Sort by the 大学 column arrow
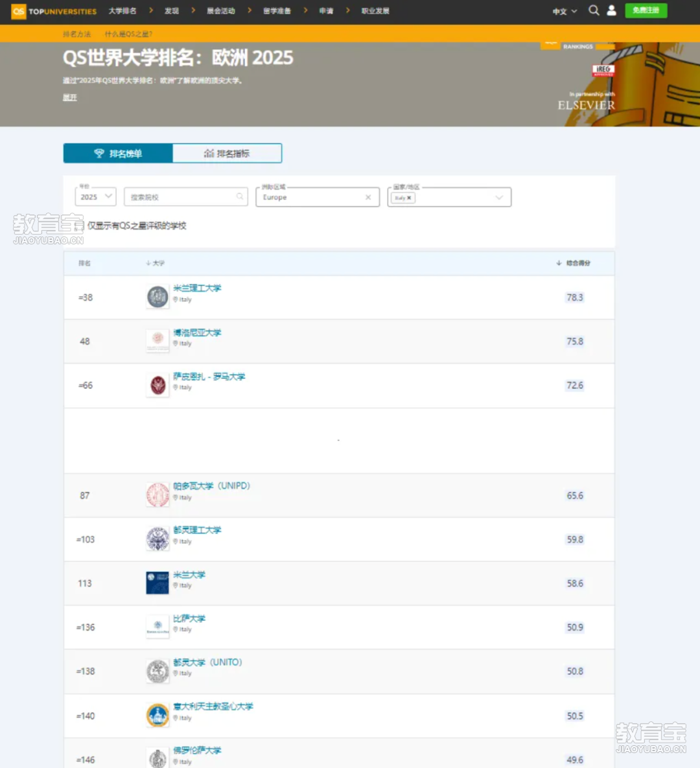 tap(148, 263)
